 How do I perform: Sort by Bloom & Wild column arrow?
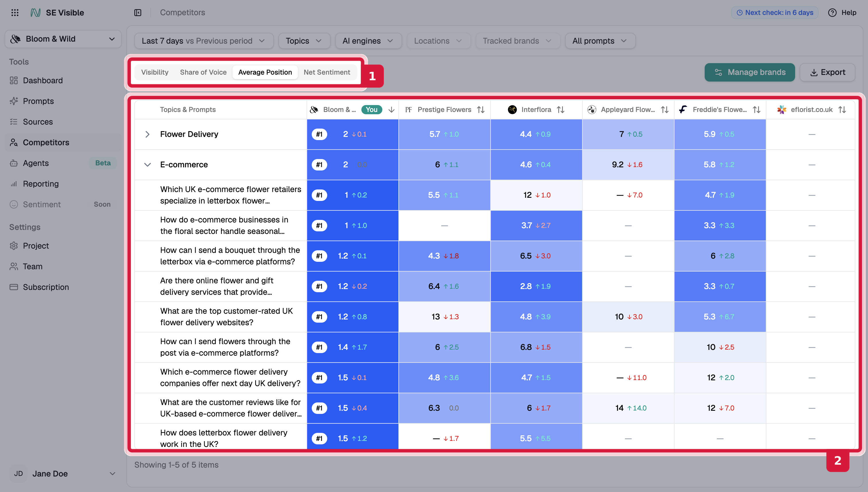pyautogui.click(x=391, y=109)
